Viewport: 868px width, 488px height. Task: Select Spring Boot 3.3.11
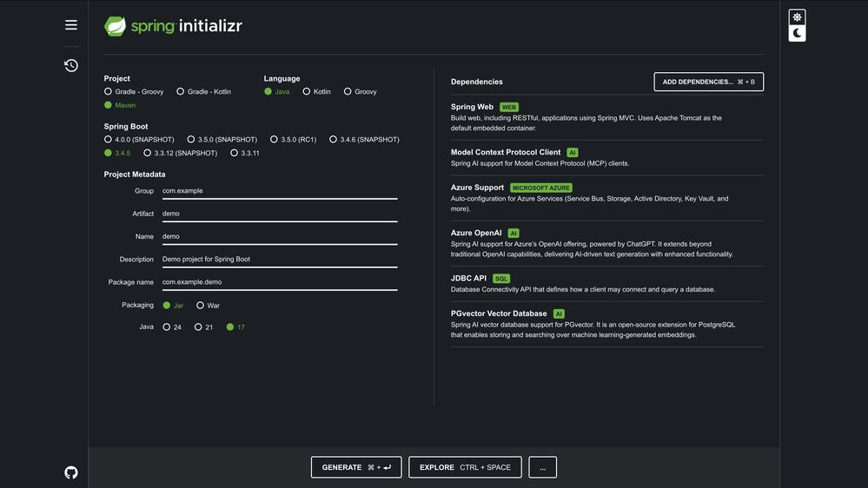[245, 154]
